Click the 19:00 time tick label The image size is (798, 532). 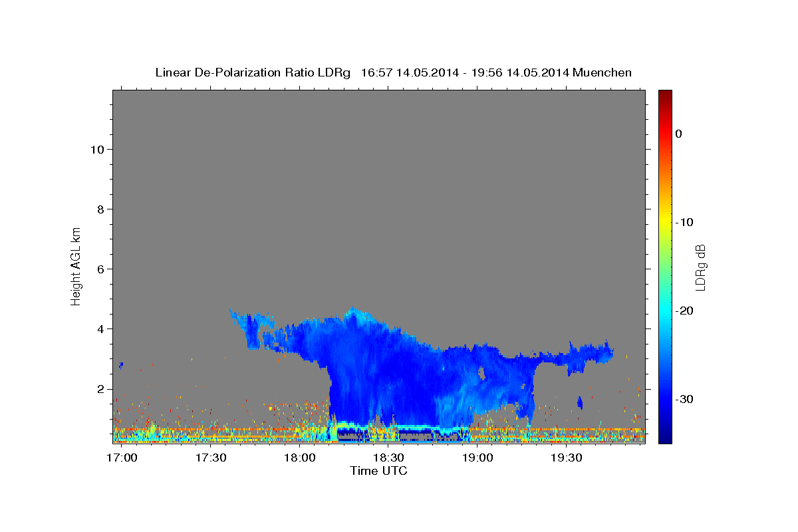(477, 458)
